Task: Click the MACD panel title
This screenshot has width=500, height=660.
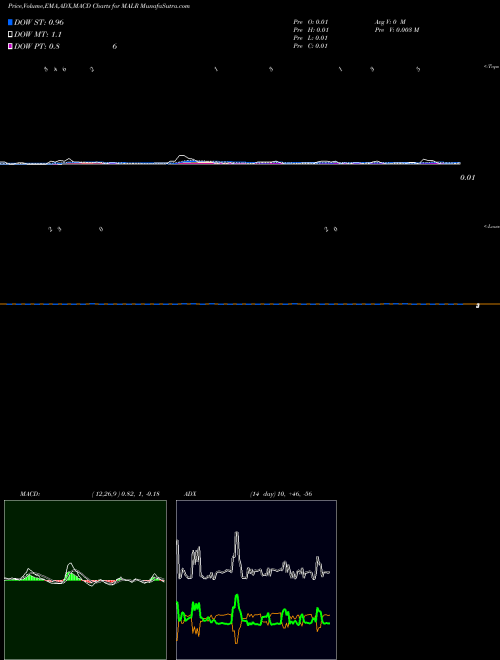Action: point(30,494)
